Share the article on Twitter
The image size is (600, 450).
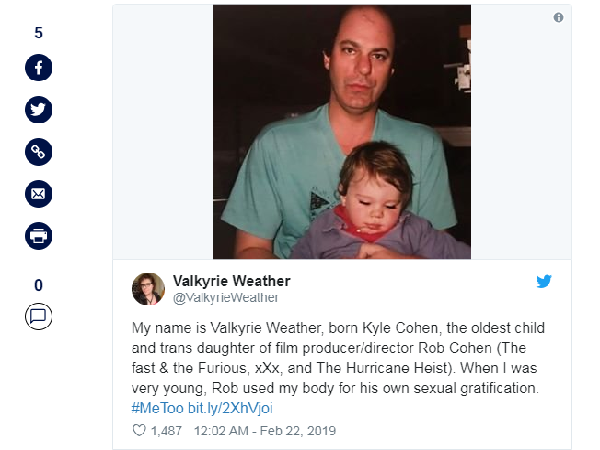click(x=38, y=110)
